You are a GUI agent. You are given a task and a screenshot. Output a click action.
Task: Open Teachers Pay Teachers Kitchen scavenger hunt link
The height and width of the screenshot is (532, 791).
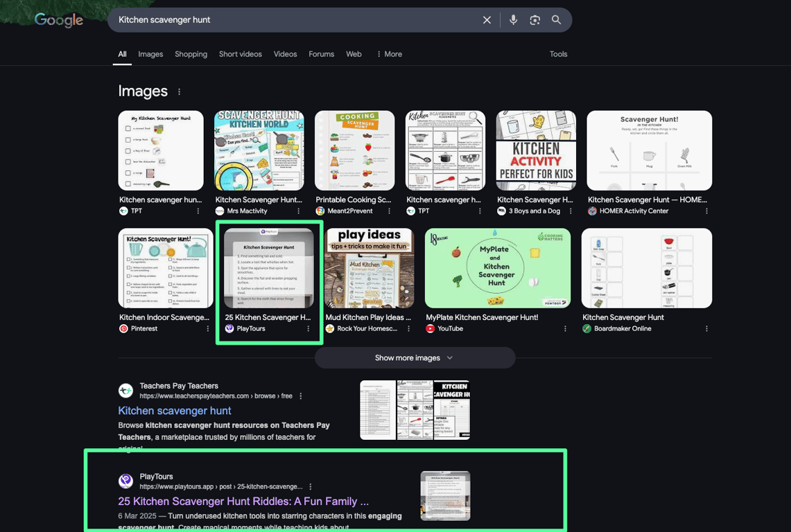pos(175,411)
